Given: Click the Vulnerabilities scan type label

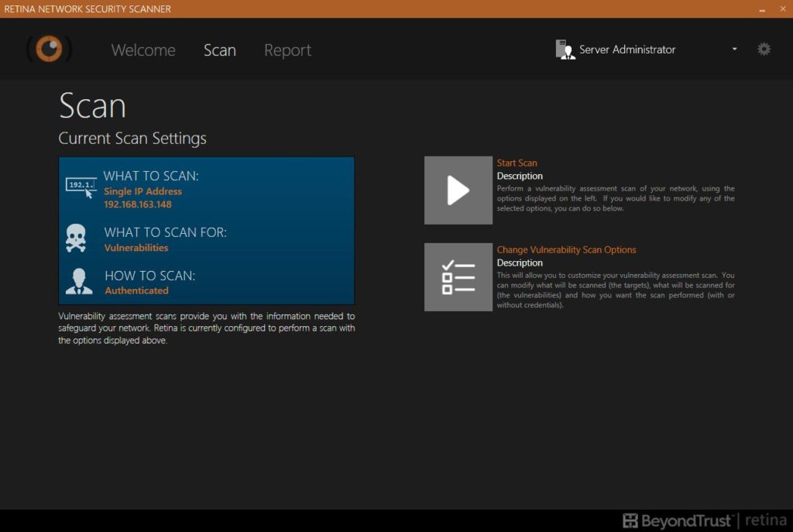Looking at the screenshot, I should point(136,248).
